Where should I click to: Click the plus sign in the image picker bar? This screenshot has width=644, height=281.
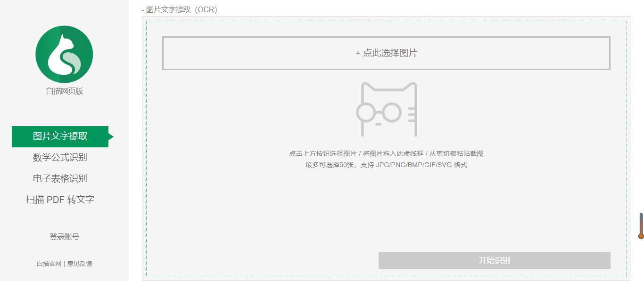(357, 53)
